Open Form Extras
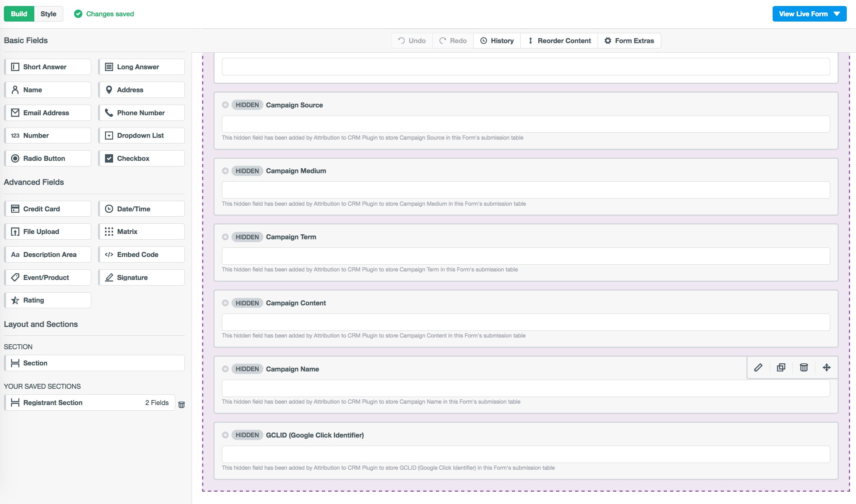The height and width of the screenshot is (504, 856). (x=629, y=40)
